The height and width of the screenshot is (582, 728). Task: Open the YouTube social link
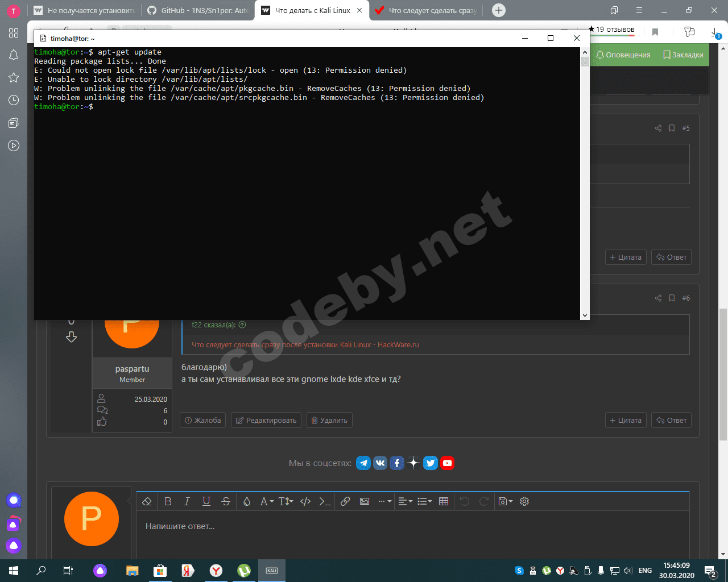448,463
